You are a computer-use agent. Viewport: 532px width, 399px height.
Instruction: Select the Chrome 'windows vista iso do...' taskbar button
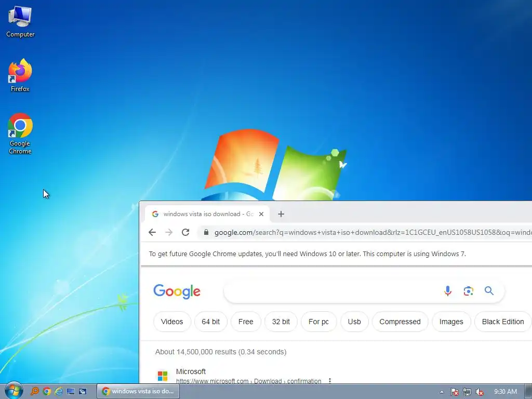tap(138, 391)
